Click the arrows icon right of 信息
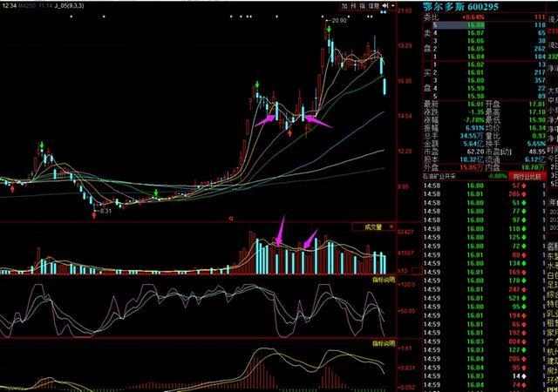This screenshot has height=392, width=558. click(385, 6)
